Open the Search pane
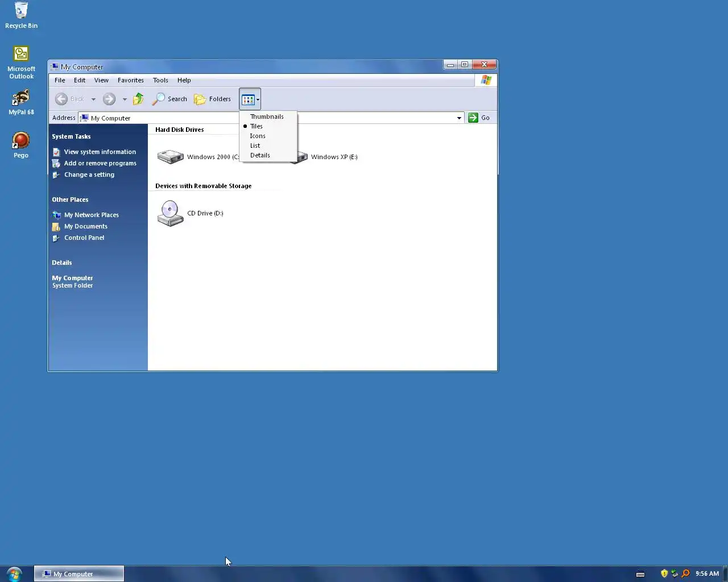 (169, 99)
